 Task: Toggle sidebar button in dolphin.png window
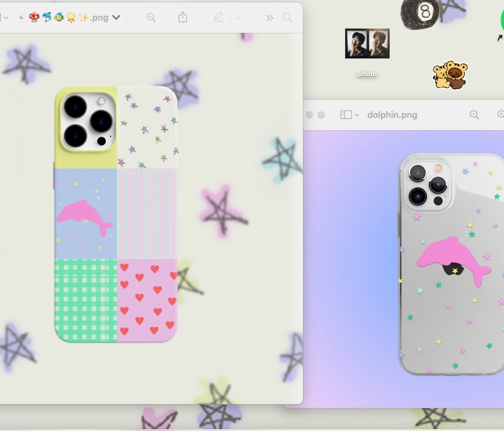tap(346, 115)
